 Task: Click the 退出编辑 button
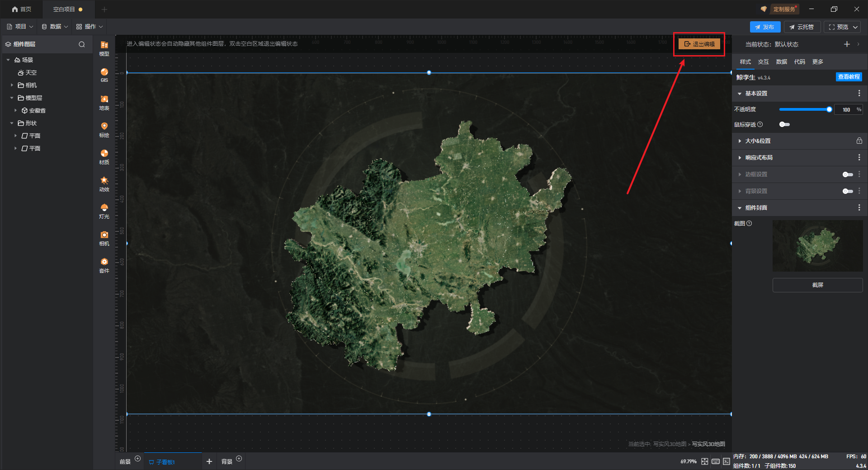[x=699, y=44]
